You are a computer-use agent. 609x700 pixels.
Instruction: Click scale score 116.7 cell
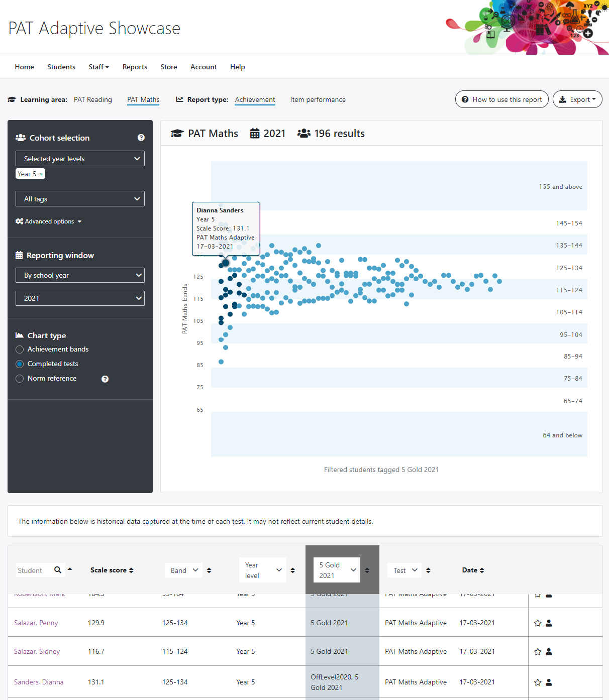[x=96, y=651]
